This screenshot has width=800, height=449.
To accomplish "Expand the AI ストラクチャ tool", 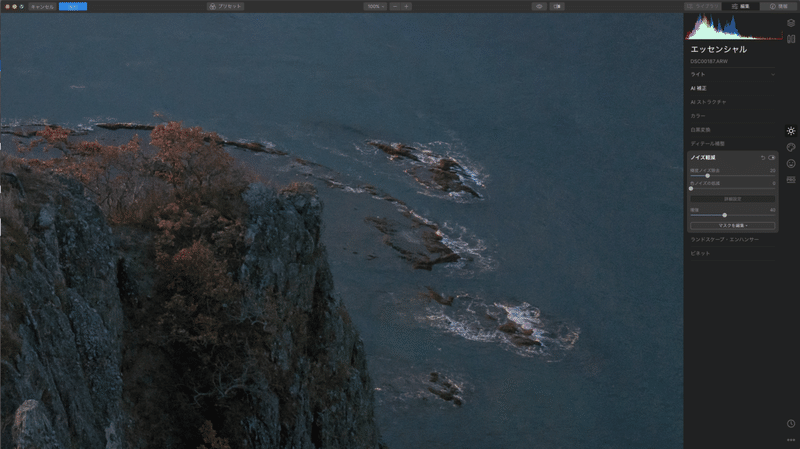I will (732, 102).
